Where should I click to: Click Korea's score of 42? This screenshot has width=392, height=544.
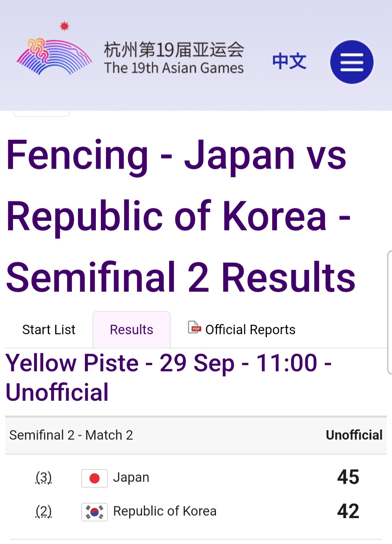pyautogui.click(x=348, y=511)
